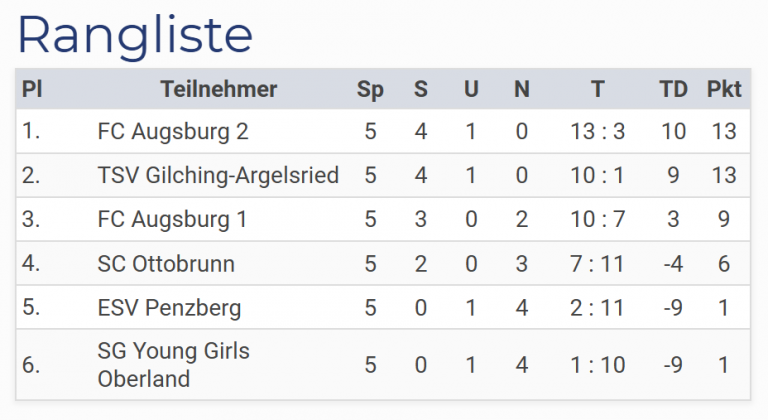Click the Rangliste heading
This screenshot has height=420, width=768.
pyautogui.click(x=135, y=34)
